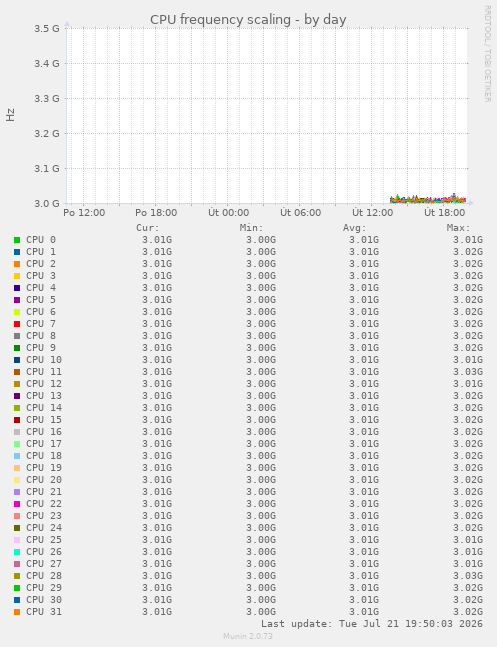Click the CPU 0 legend color swatch
This screenshot has height=647, width=497.
[17, 240]
